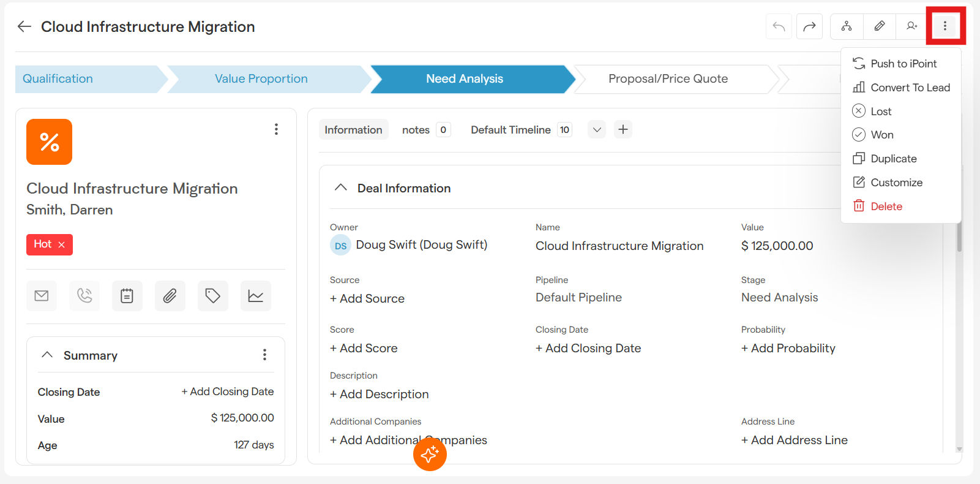The height and width of the screenshot is (484, 980).
Task: Collapse the Deal Information section
Action: pyautogui.click(x=341, y=187)
